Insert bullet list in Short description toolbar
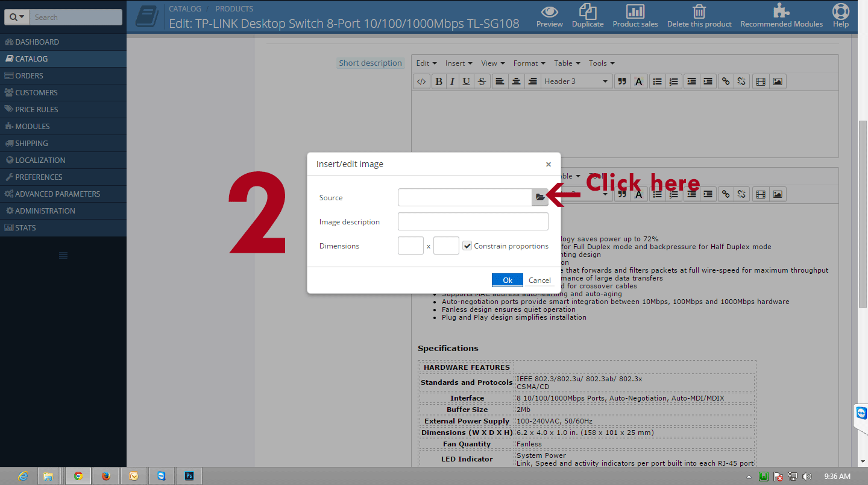Viewport: 868px width, 485px height. pos(658,81)
